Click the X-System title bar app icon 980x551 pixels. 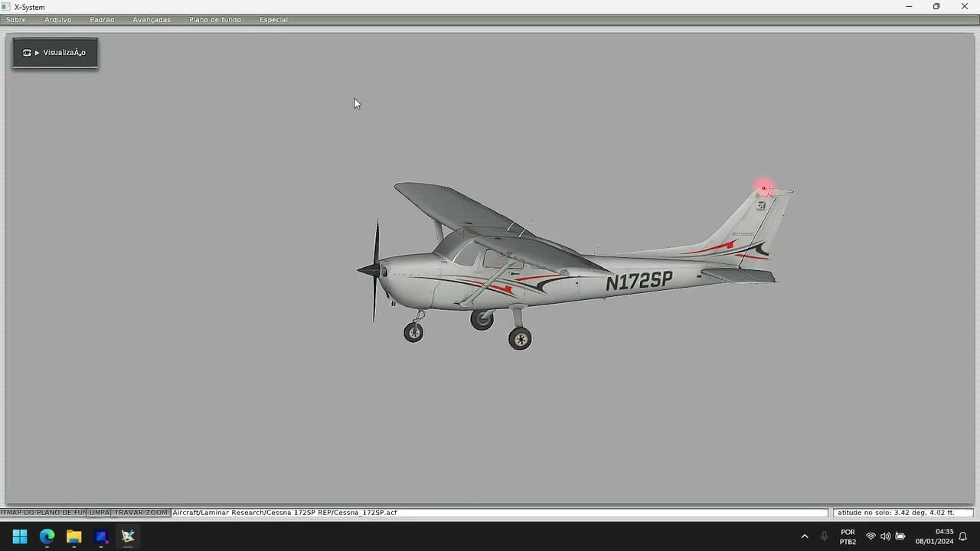pyautogui.click(x=6, y=7)
